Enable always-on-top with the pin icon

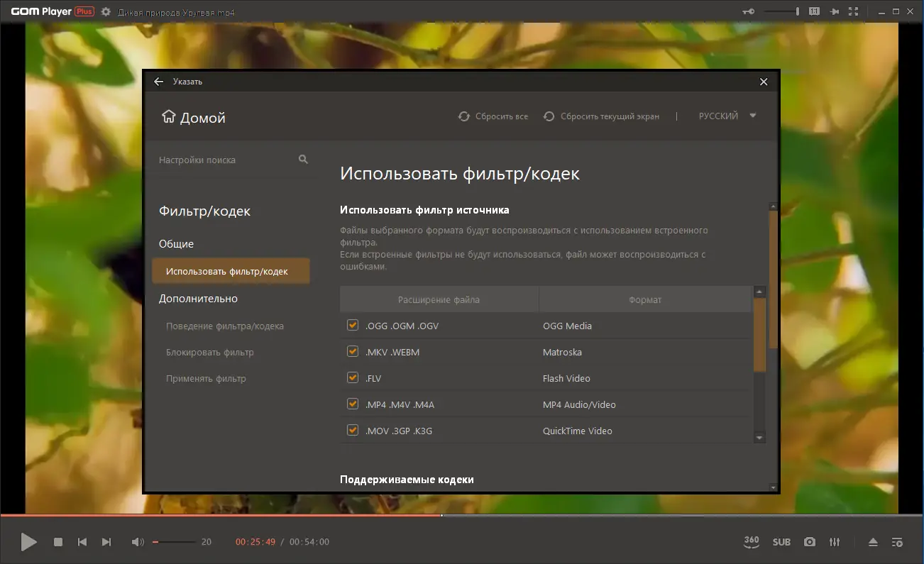click(835, 11)
